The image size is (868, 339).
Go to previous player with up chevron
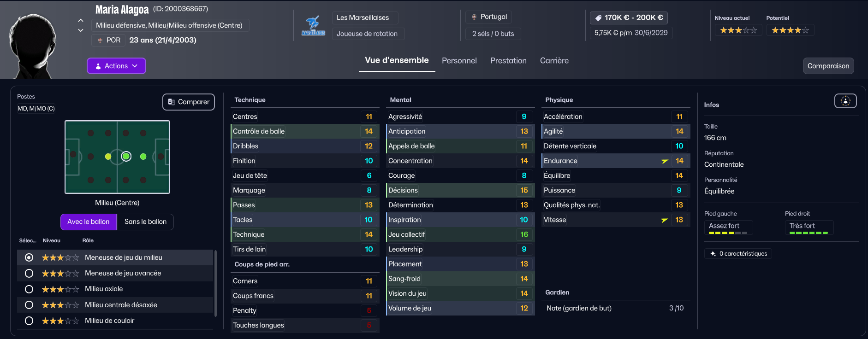tap(81, 20)
